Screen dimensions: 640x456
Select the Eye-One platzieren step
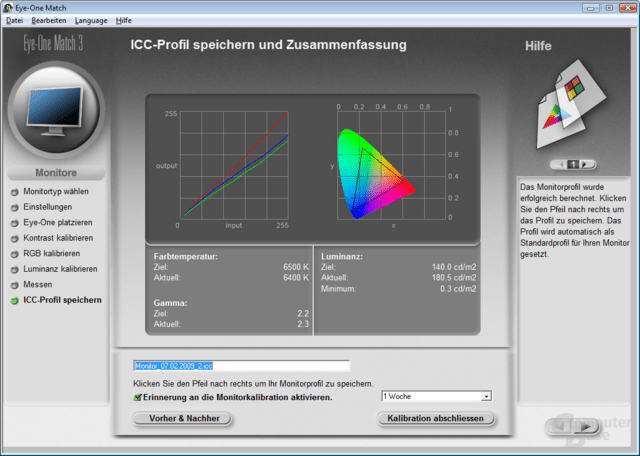[x=58, y=222]
